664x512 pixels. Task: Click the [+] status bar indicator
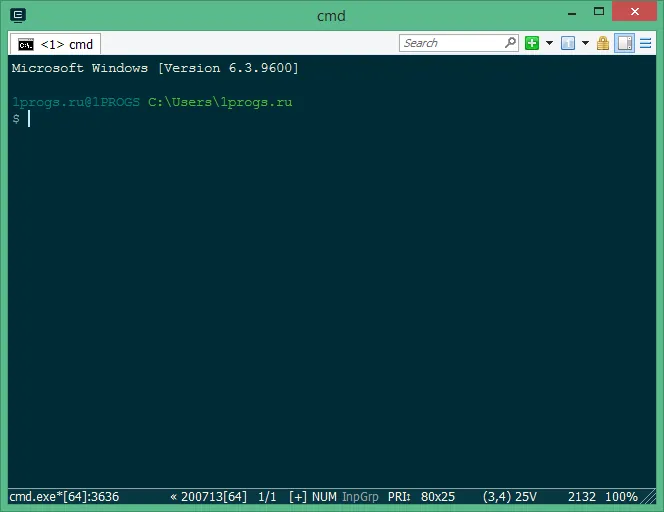(298, 496)
